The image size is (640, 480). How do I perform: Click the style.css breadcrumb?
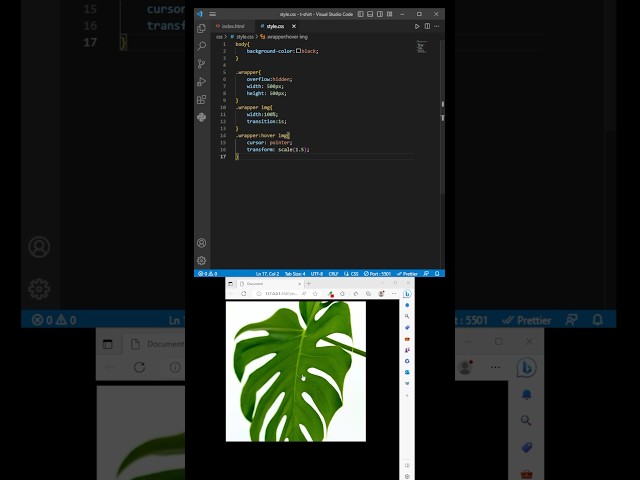point(242,37)
